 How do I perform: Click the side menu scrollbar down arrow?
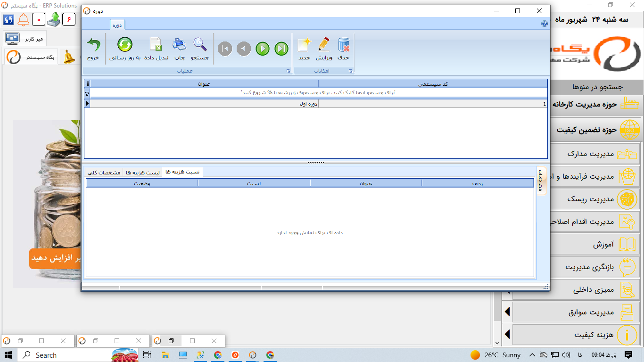coord(497,343)
